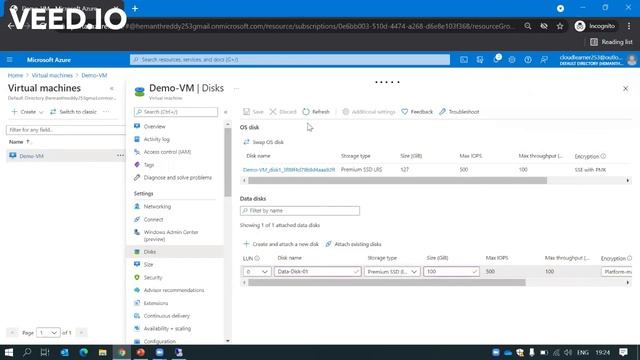Open the help question mark icon
This screenshot has height=360, width=640.
coord(528,60)
